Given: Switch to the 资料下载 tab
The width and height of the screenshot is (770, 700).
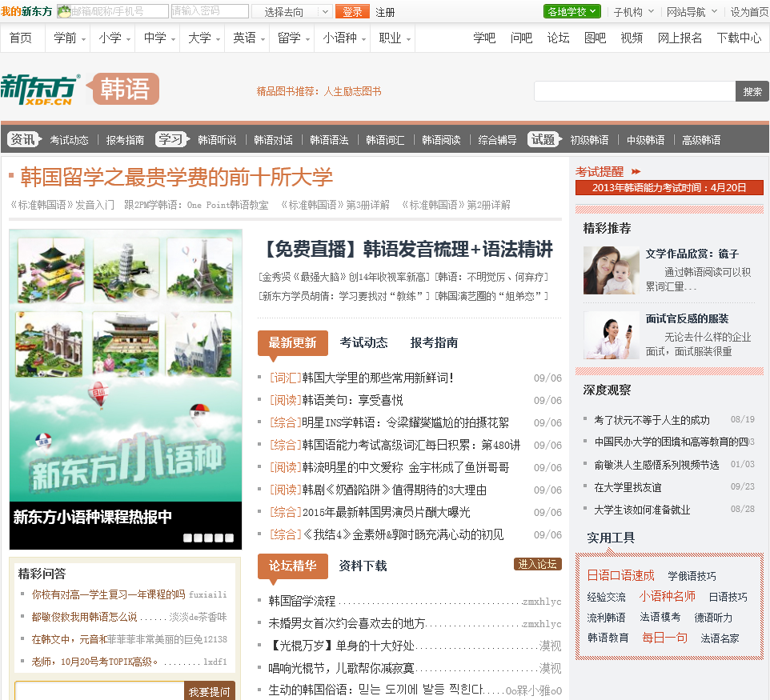Looking at the screenshot, I should pyautogui.click(x=363, y=566).
